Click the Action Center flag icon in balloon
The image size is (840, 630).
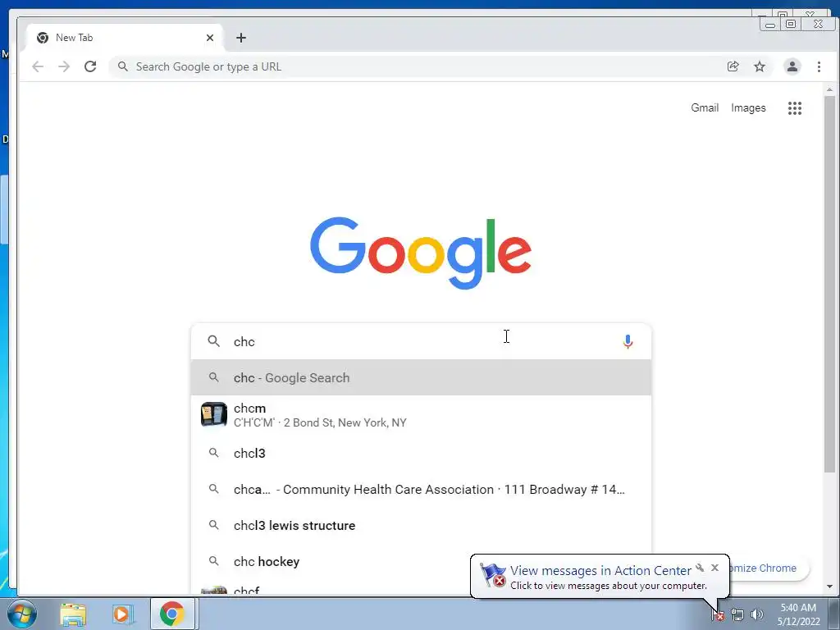click(x=492, y=574)
